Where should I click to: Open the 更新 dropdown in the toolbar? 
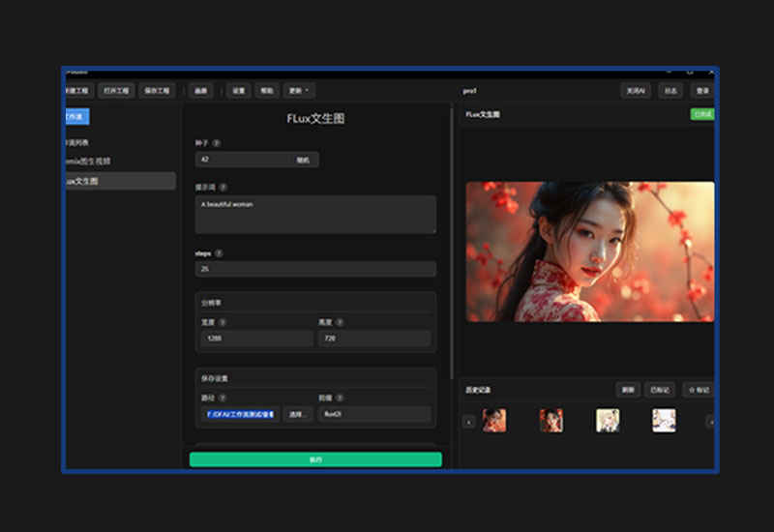click(x=299, y=91)
